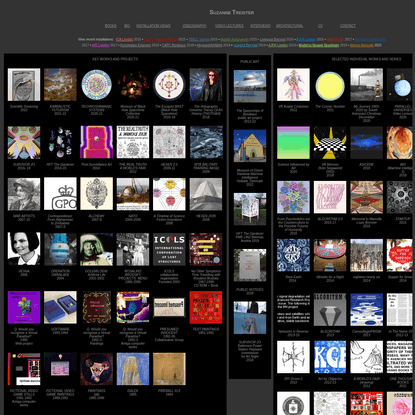This screenshot has width=415, height=415.
Task: Click the Suzanne Treister site title
Action: pyautogui.click(x=232, y=12)
